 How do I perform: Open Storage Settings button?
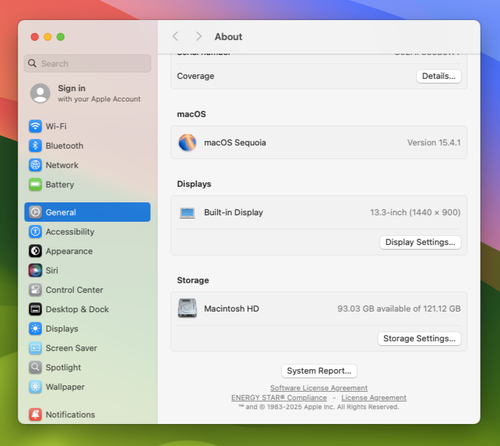pos(419,338)
